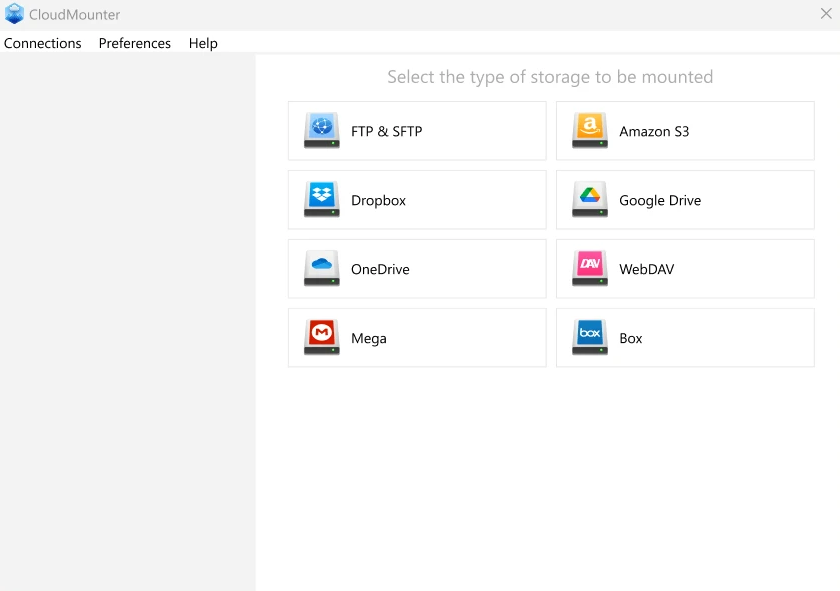Click the Mega red drive icon
Viewport: 840px width, 591px height.
point(321,338)
